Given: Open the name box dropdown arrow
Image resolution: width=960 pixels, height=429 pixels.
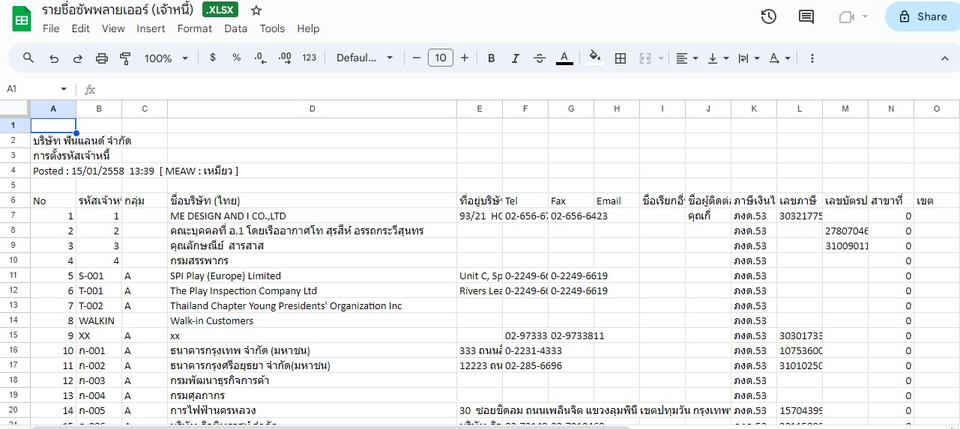Looking at the screenshot, I should tap(64, 89).
